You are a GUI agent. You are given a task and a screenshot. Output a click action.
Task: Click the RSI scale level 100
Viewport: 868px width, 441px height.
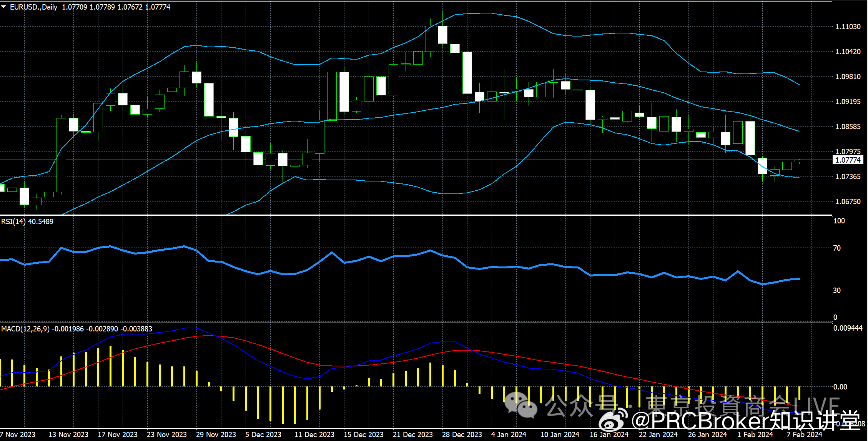839,221
